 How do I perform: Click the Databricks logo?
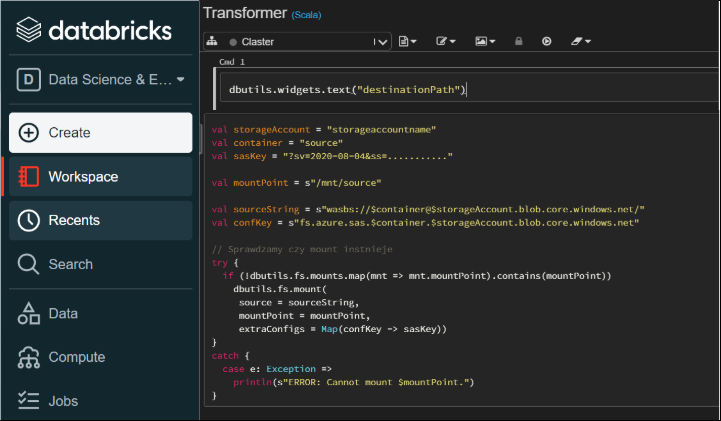[94, 30]
